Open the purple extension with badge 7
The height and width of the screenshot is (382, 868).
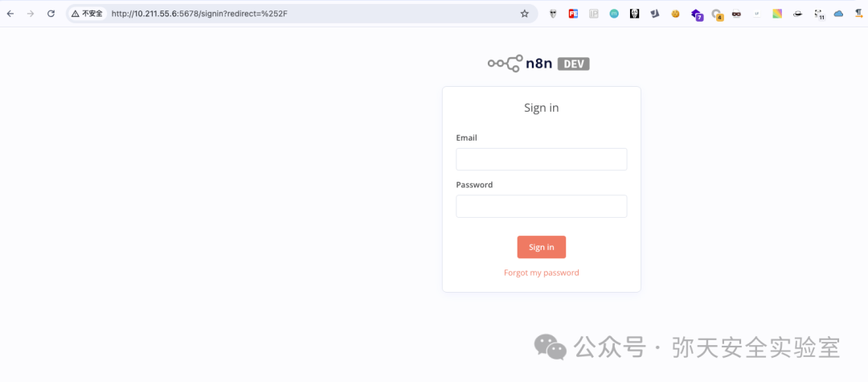coord(697,14)
